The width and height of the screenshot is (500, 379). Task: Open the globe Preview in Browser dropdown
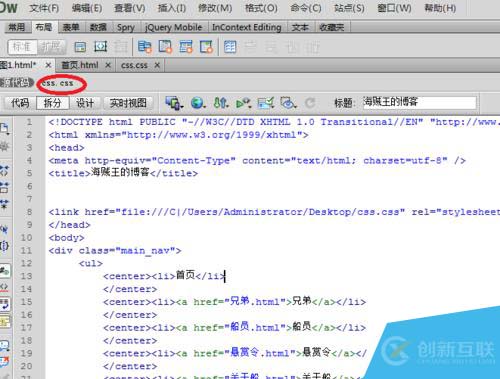coord(198,103)
